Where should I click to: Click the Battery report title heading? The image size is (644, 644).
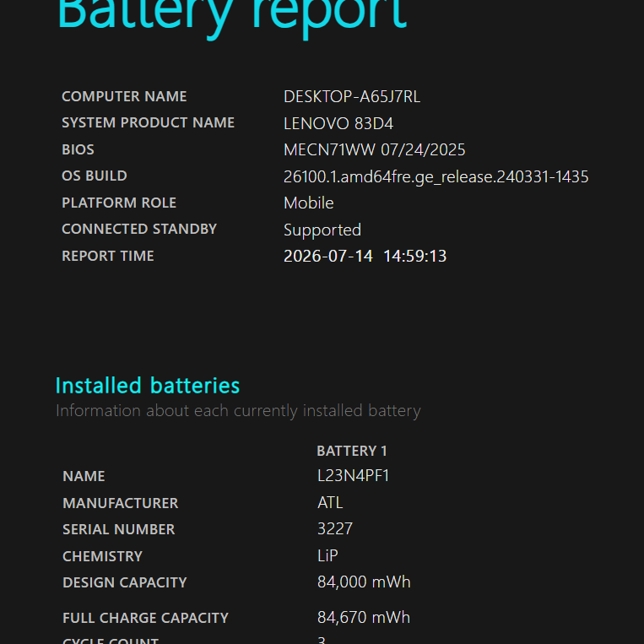pyautogui.click(x=232, y=16)
